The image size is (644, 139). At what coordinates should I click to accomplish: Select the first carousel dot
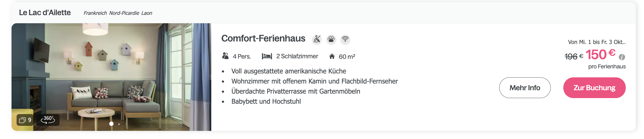(x=112, y=124)
